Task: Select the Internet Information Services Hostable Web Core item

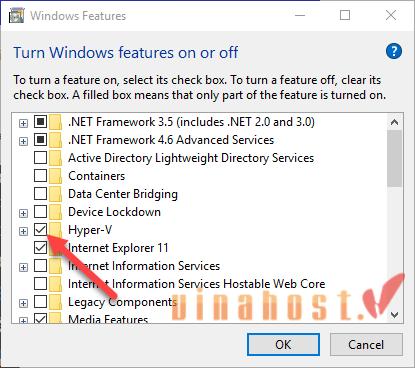Action: click(196, 284)
